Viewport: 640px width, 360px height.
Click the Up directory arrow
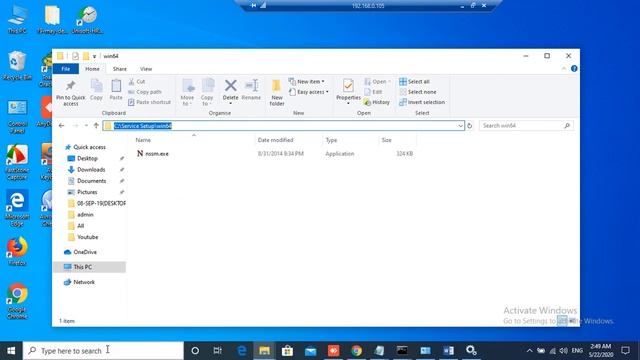(96, 126)
